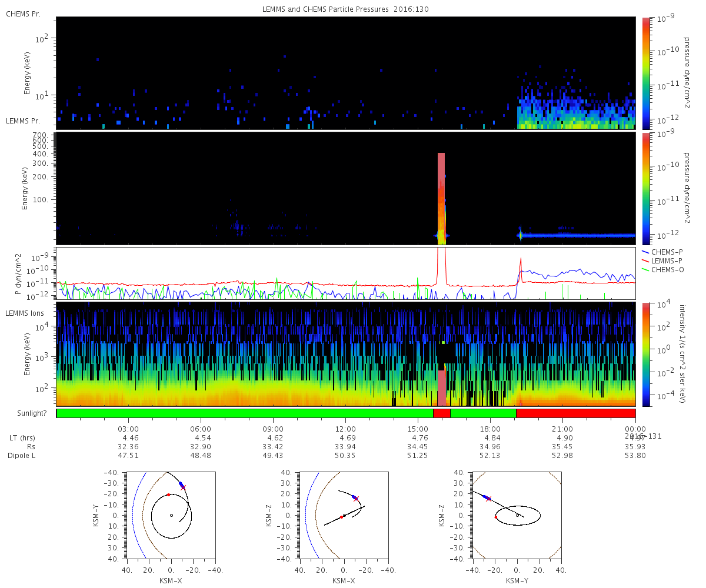Click the CHEMS pressure color bar
This screenshot has width=706, height=588.
(x=646, y=73)
